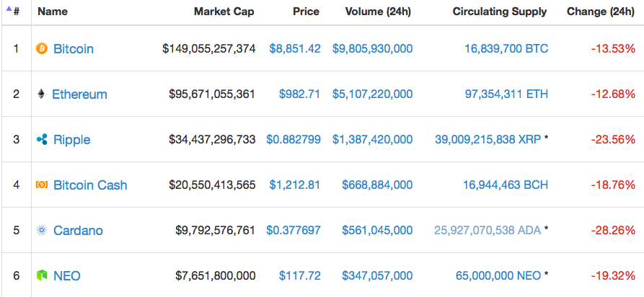644x297 pixels.
Task: Click the Ripple logo icon
Action: [42, 139]
